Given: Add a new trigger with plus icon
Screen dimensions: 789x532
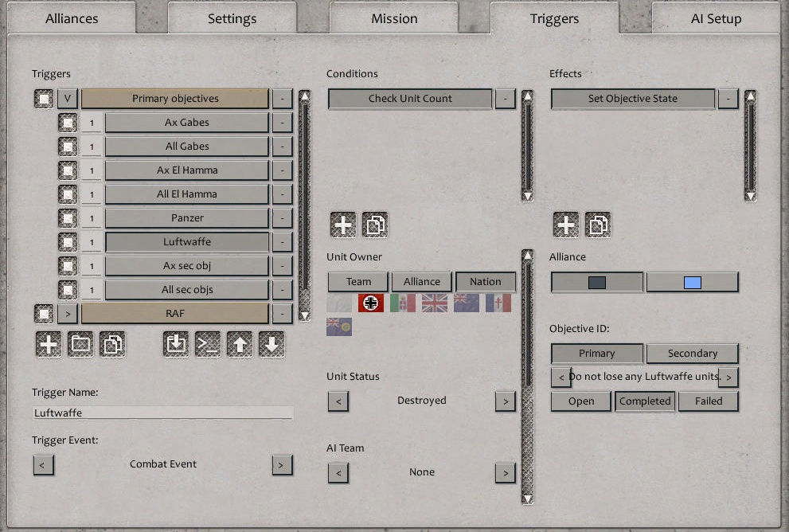Looking at the screenshot, I should tap(49, 344).
